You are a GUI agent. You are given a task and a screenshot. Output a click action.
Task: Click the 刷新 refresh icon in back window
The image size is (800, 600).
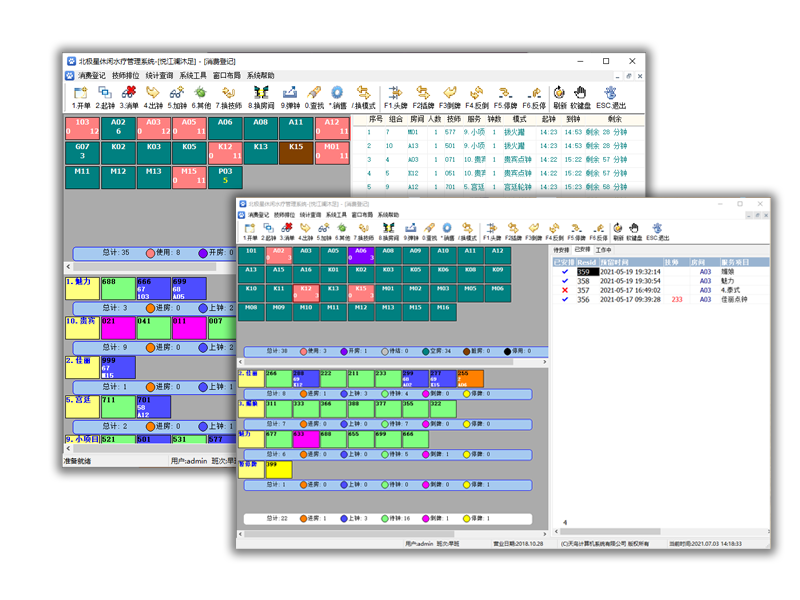coord(559,96)
